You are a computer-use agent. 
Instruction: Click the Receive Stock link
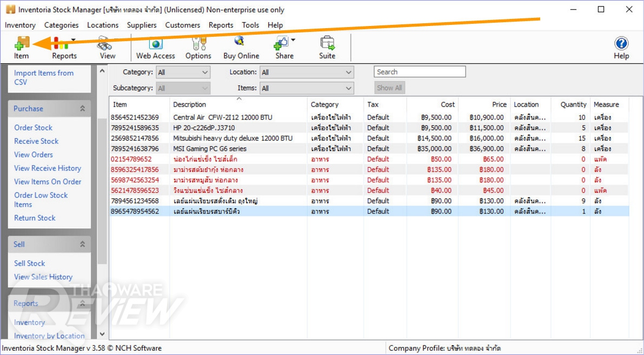pyautogui.click(x=36, y=141)
